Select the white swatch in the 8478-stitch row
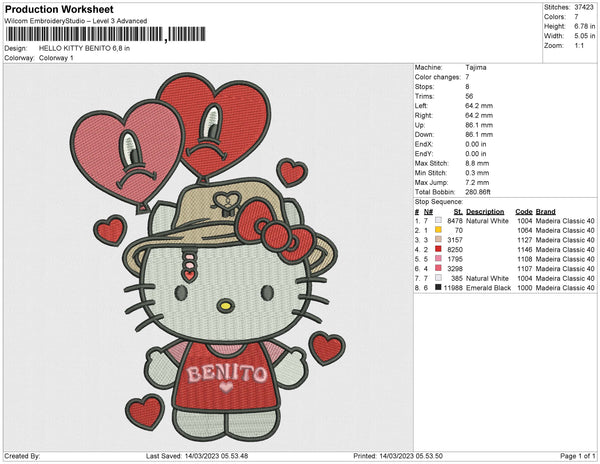 [x=438, y=220]
